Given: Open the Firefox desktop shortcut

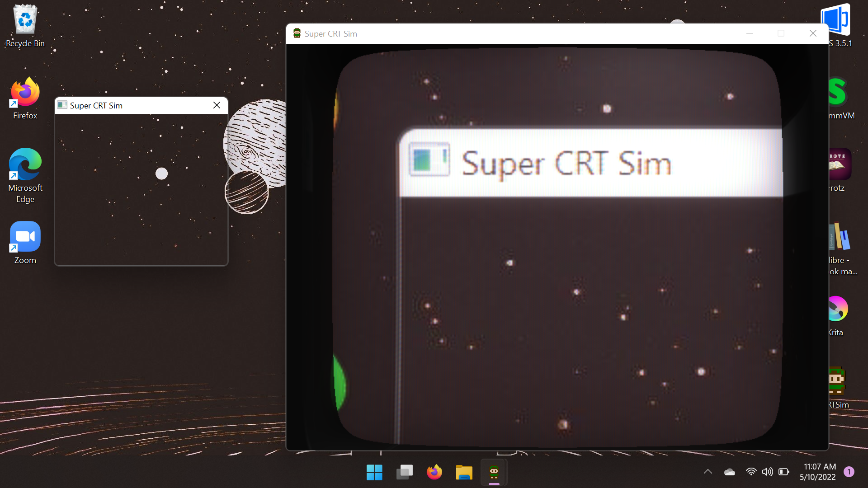Looking at the screenshot, I should click(x=25, y=99).
